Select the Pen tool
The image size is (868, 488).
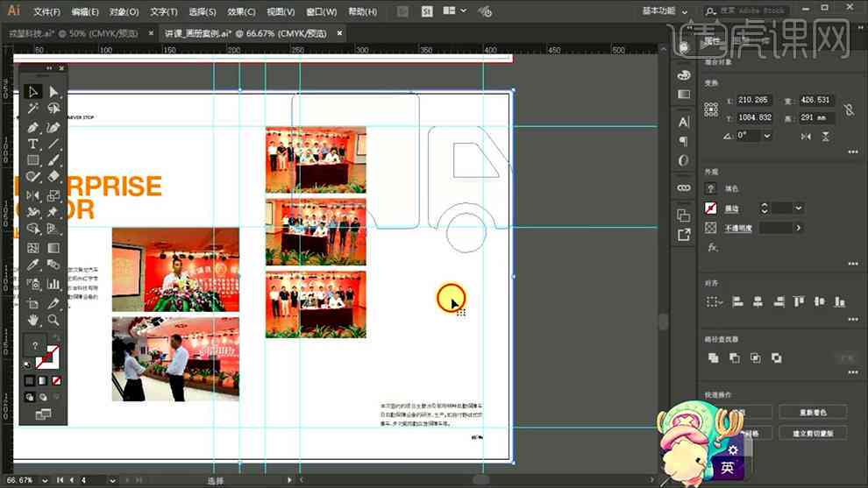point(32,127)
